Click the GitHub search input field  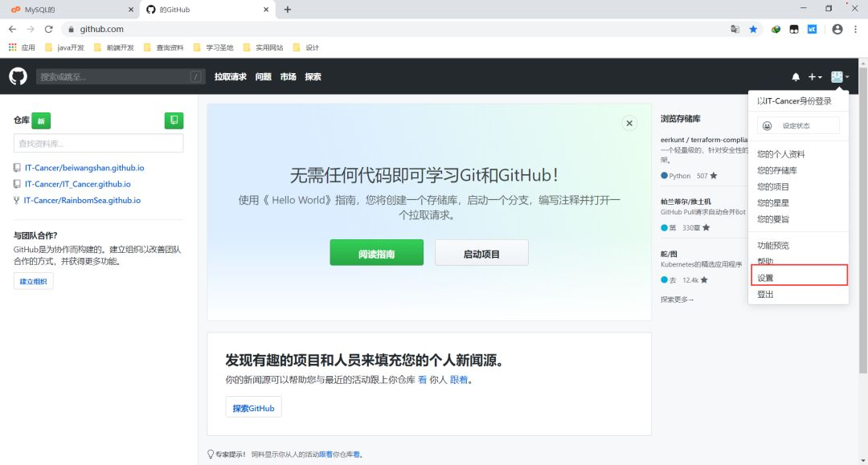coord(120,77)
